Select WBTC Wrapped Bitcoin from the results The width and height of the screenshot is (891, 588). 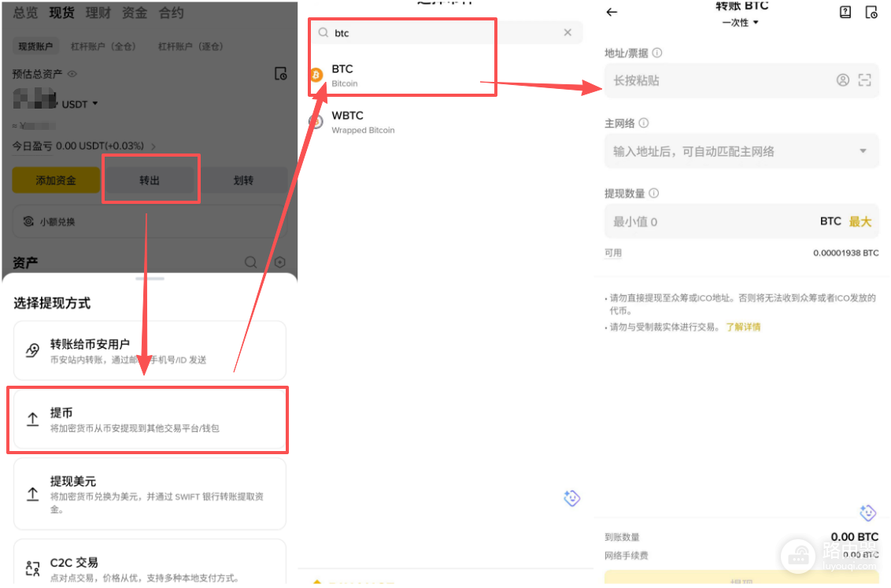click(446, 121)
